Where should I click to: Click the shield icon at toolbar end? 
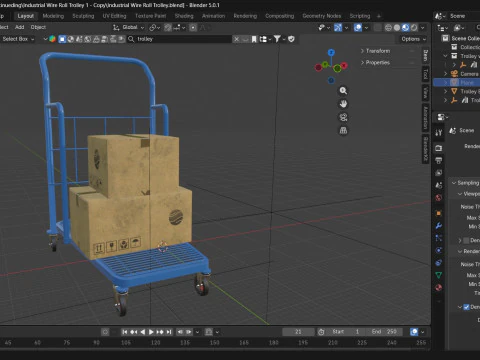[x=291, y=39]
